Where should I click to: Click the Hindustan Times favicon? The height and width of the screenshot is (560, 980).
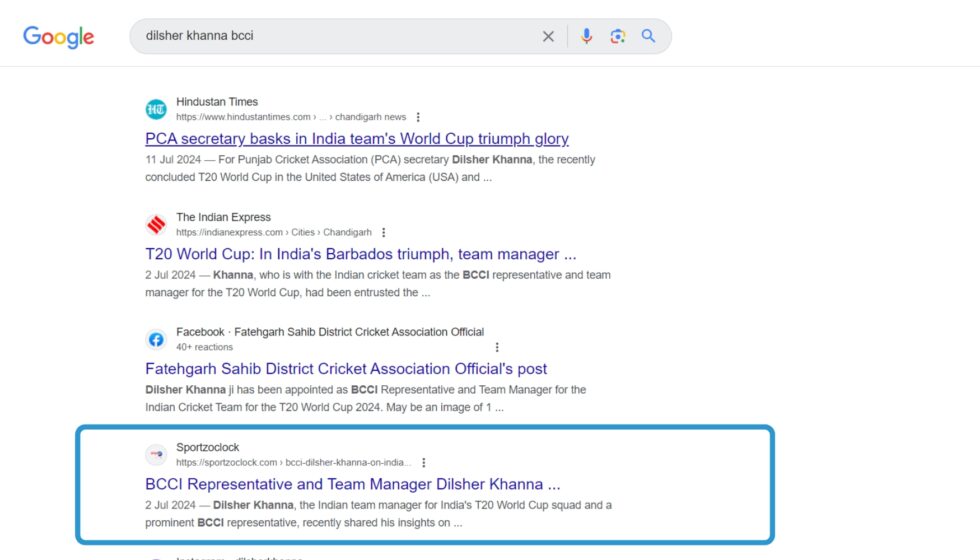tap(156, 109)
